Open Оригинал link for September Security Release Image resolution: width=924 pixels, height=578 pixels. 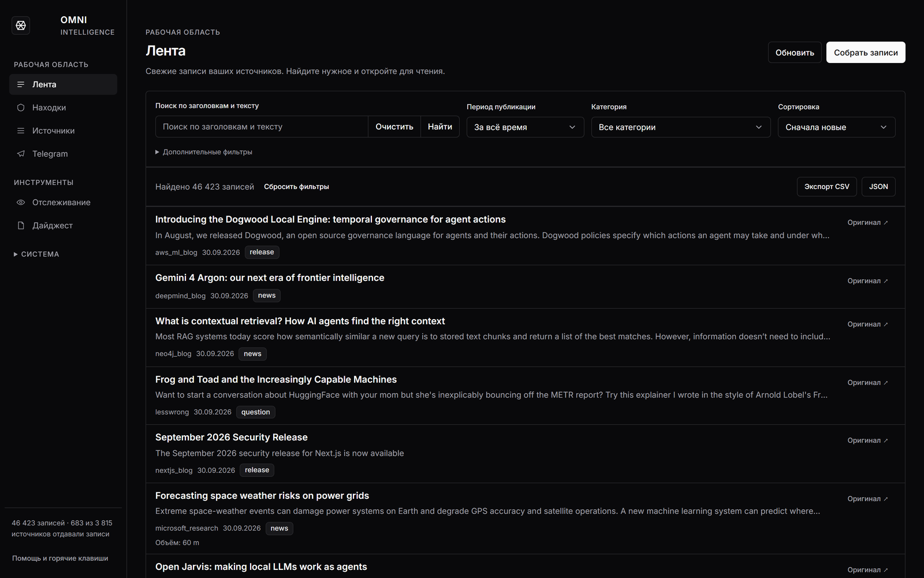coord(867,440)
